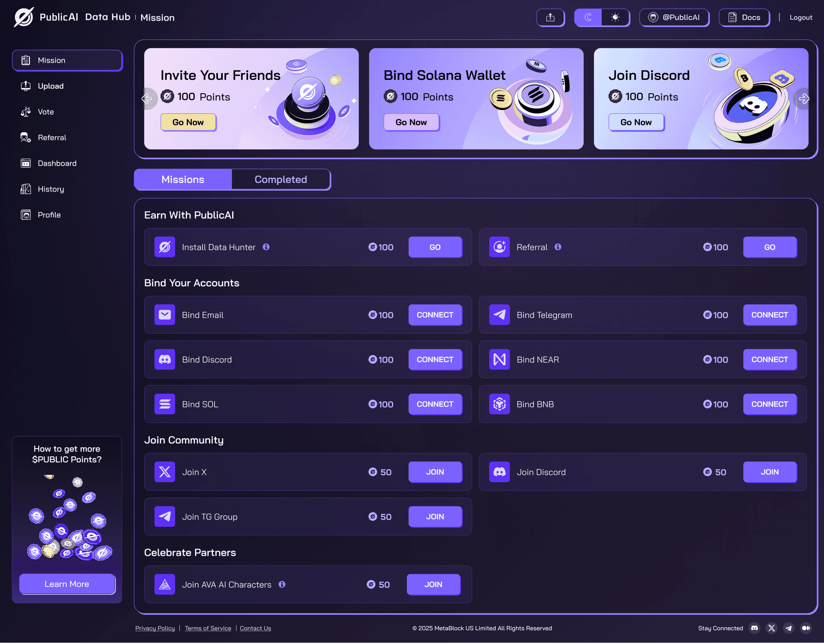
Task: Open the Upload section in the sidebar
Action: 51,86
